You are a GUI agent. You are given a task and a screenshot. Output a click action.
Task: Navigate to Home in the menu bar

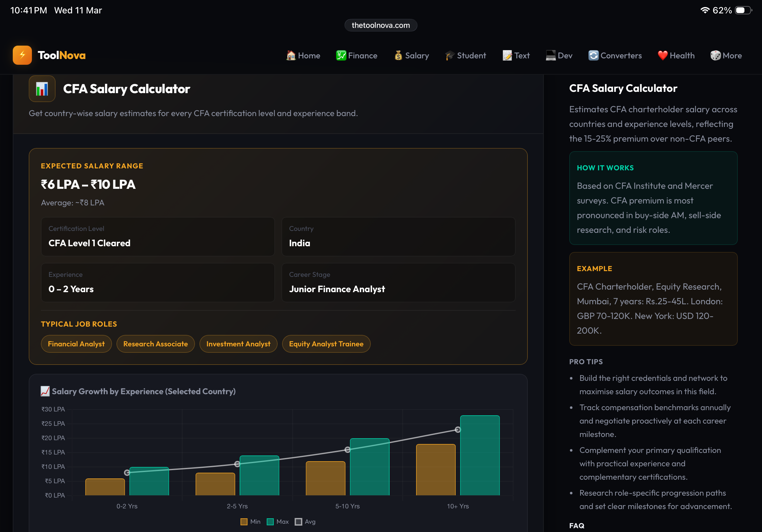[x=303, y=55]
